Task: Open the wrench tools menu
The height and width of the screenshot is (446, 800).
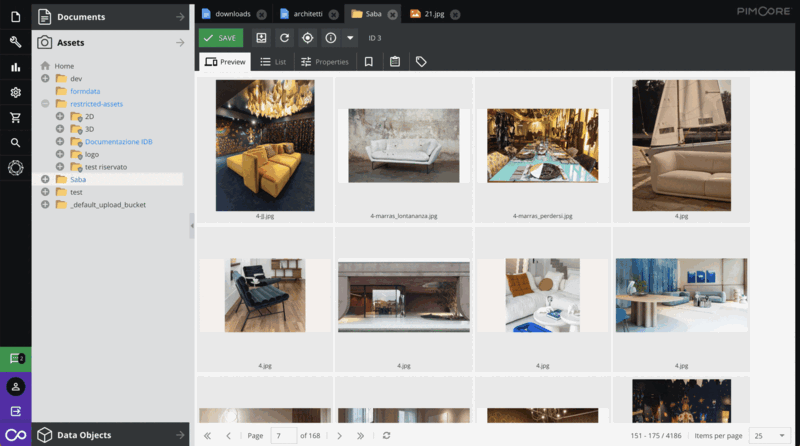Action: 15,42
